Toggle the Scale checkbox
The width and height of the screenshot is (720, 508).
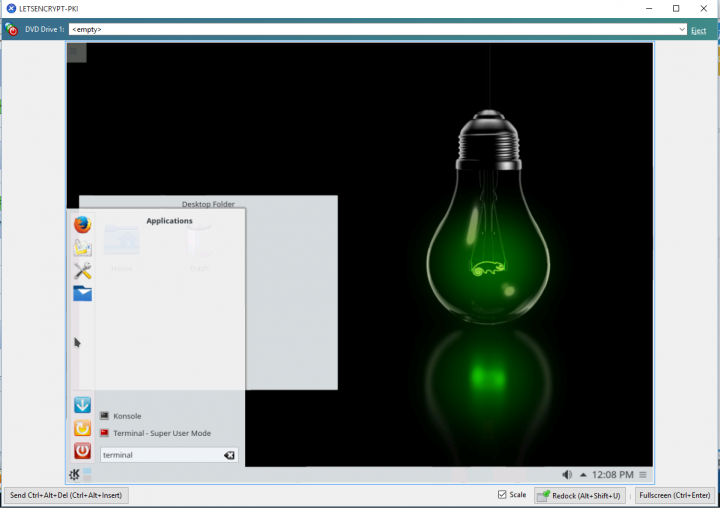coord(502,495)
